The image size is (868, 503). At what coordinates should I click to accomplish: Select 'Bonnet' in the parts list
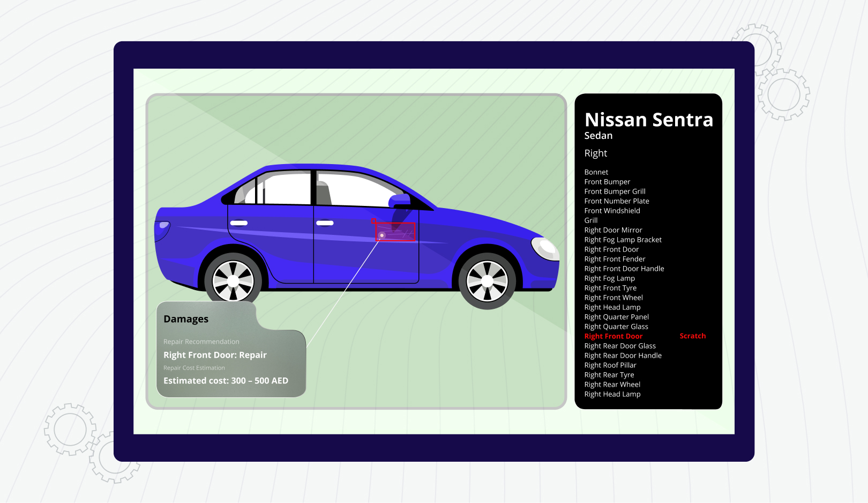[596, 172]
